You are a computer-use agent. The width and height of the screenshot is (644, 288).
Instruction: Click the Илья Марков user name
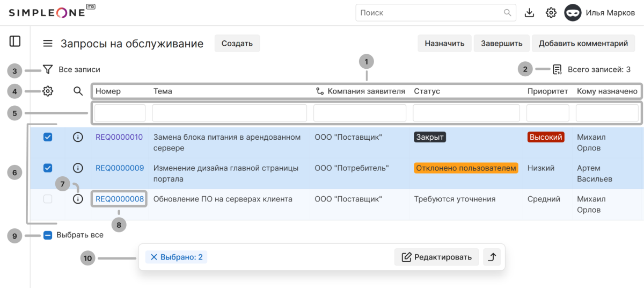click(611, 12)
